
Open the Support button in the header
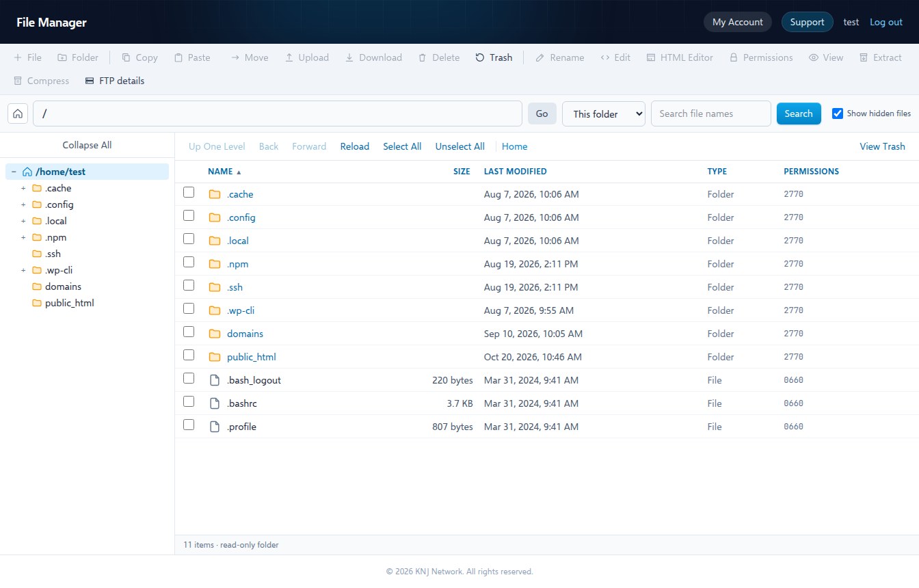[x=808, y=22]
